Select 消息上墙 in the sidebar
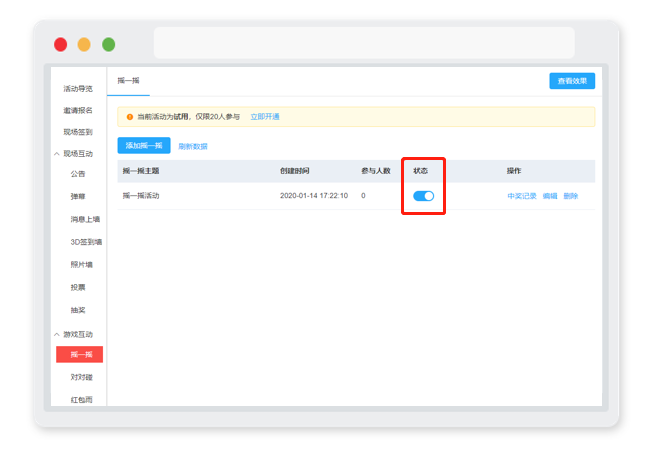 [85, 219]
